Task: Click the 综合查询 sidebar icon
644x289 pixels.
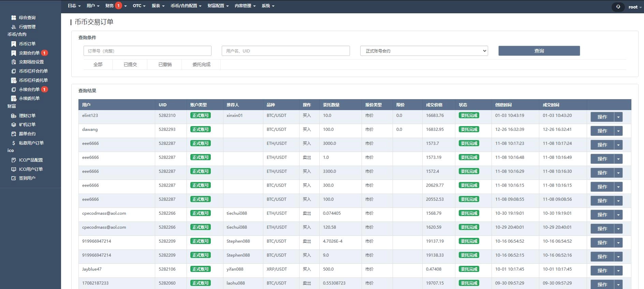Action: (14, 18)
